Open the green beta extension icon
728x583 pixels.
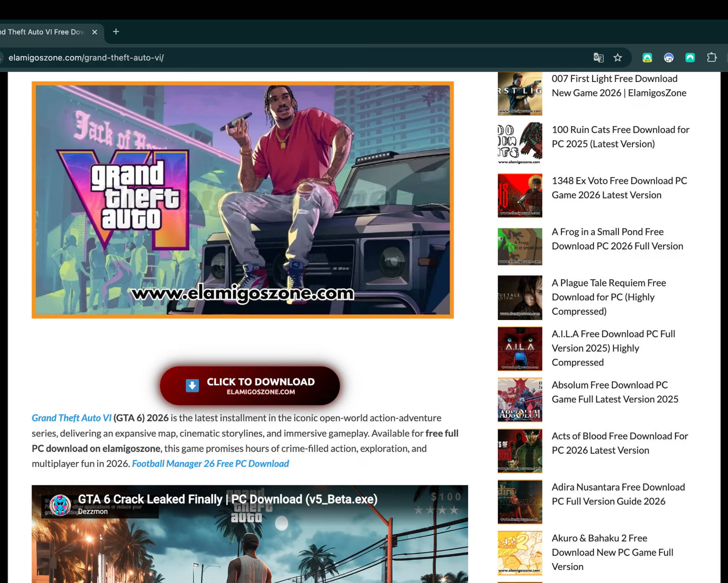click(x=647, y=57)
